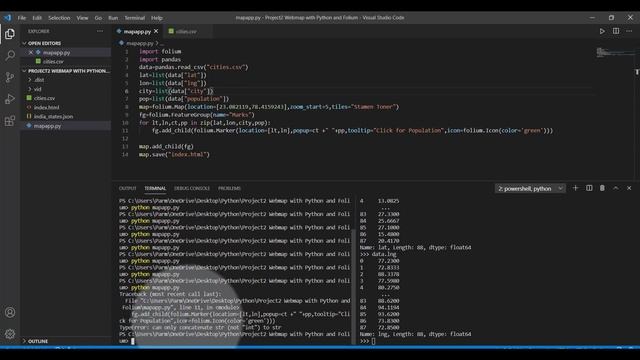
Task: Open the Accounts menu icon
Action: 10,312
